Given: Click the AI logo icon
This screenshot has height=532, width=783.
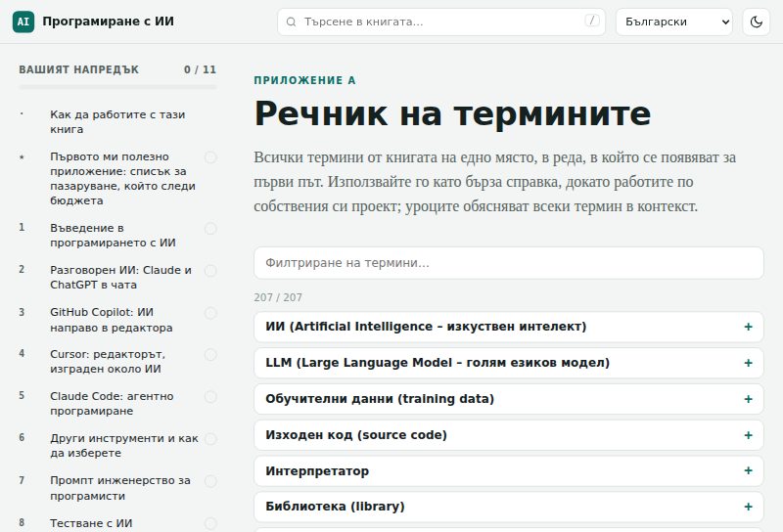Looking at the screenshot, I should (23, 22).
